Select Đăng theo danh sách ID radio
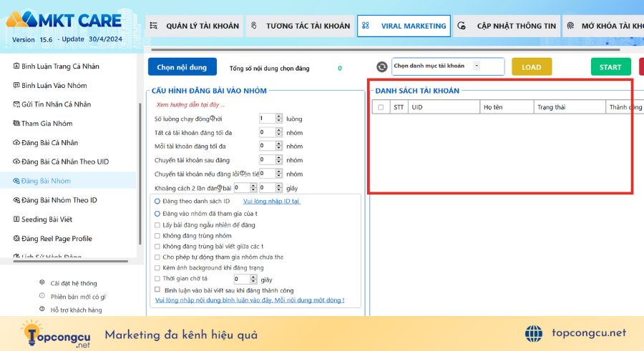The width and height of the screenshot is (644, 351). point(157,201)
